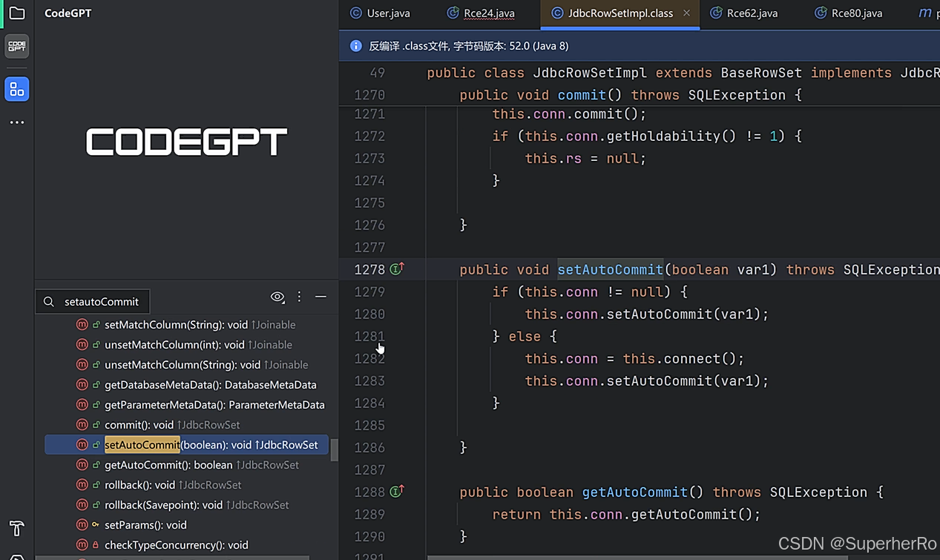This screenshot has width=940, height=560.
Task: Select rollback(Savepoint) in structure list
Action: pos(185,505)
